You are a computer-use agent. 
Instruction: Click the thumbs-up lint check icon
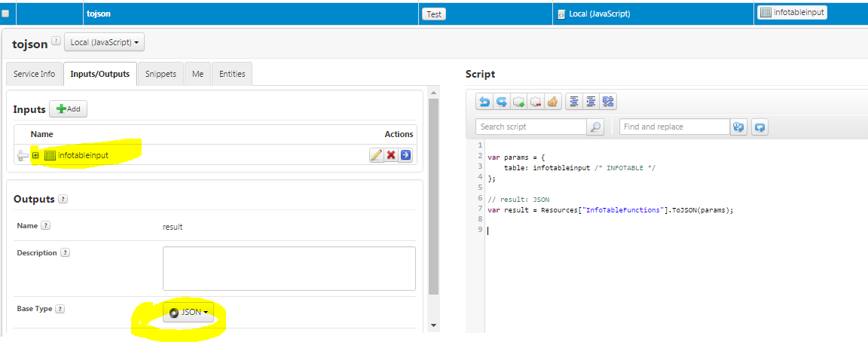pos(552,102)
